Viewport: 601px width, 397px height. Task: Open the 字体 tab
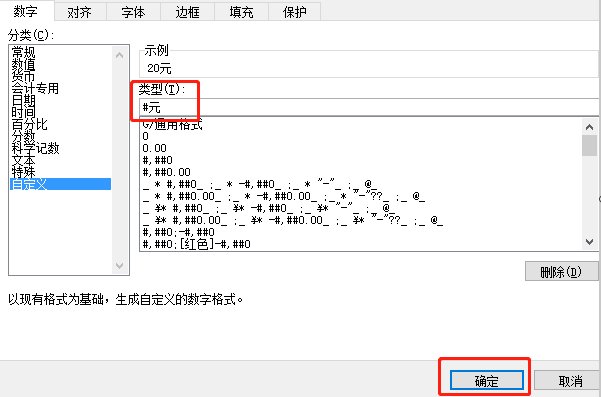[133, 12]
